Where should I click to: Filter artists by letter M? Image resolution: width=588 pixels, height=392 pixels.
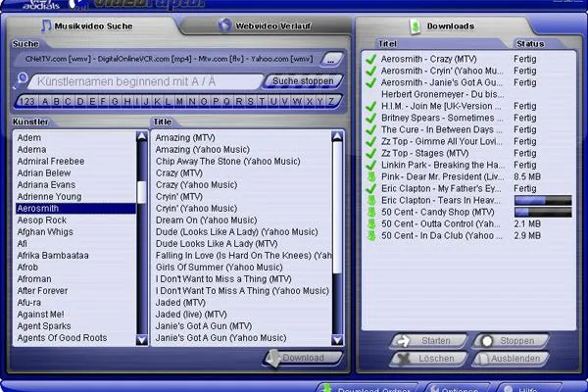click(x=179, y=101)
